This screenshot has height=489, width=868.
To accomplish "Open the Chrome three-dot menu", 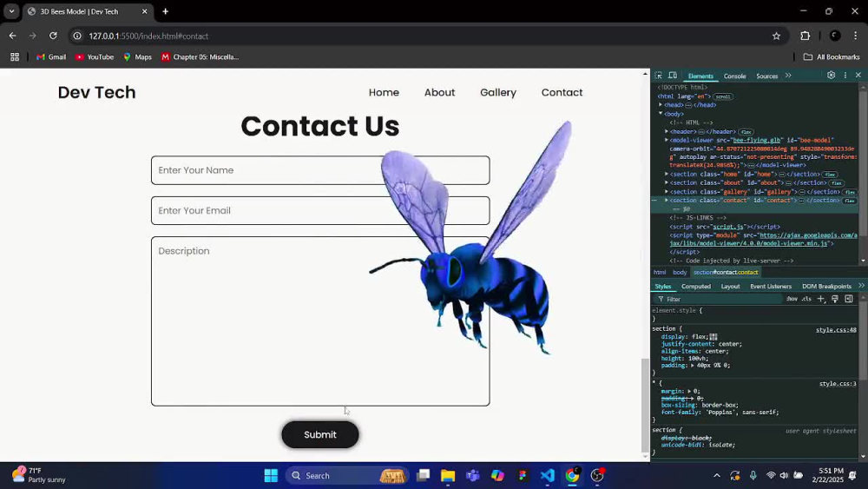I will (x=855, y=36).
